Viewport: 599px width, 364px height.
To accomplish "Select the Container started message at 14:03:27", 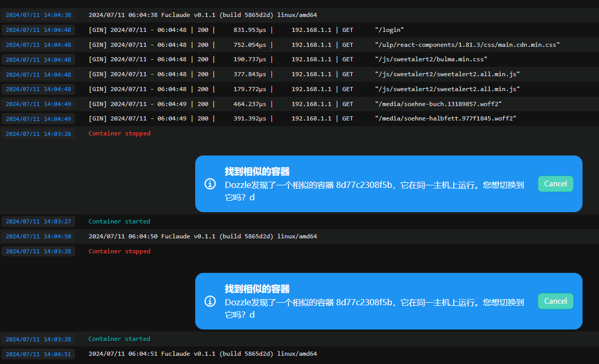I will point(119,221).
